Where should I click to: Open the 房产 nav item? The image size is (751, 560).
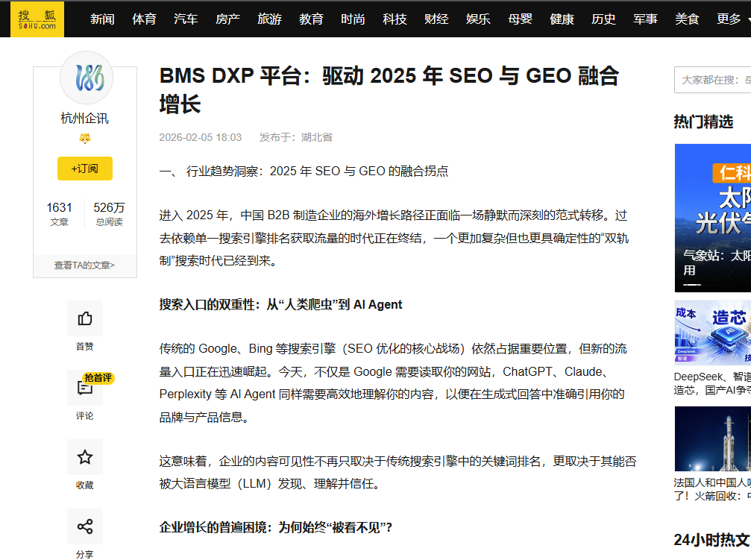pos(227,19)
